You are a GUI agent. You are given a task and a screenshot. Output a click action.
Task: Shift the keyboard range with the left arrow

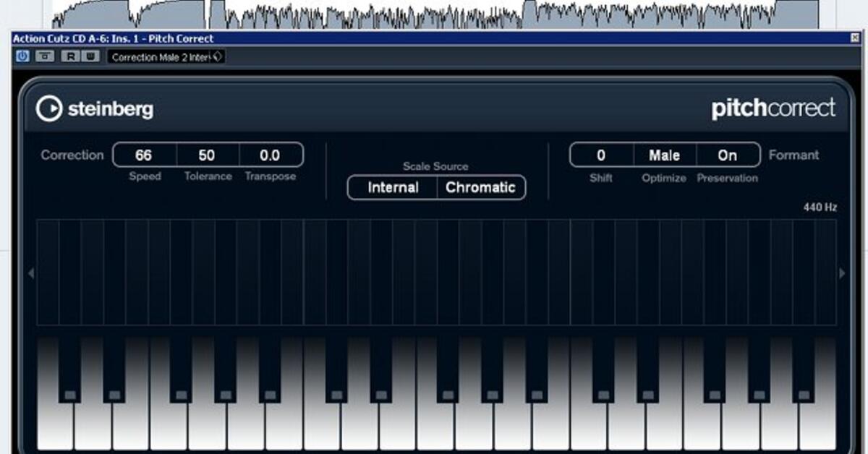click(30, 273)
